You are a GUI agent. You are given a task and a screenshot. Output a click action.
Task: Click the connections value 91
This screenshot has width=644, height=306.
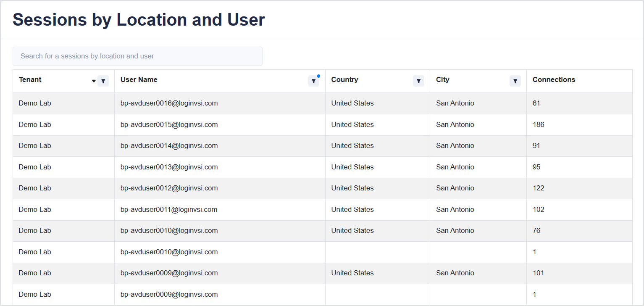[x=536, y=145]
